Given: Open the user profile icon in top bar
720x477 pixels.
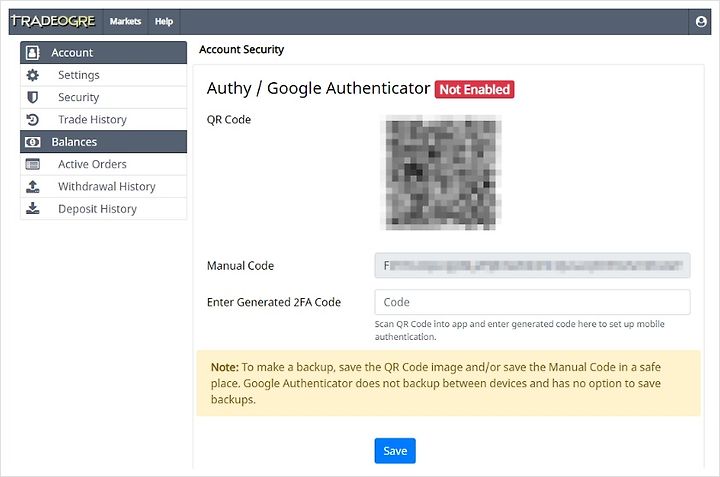Looking at the screenshot, I should click(701, 22).
